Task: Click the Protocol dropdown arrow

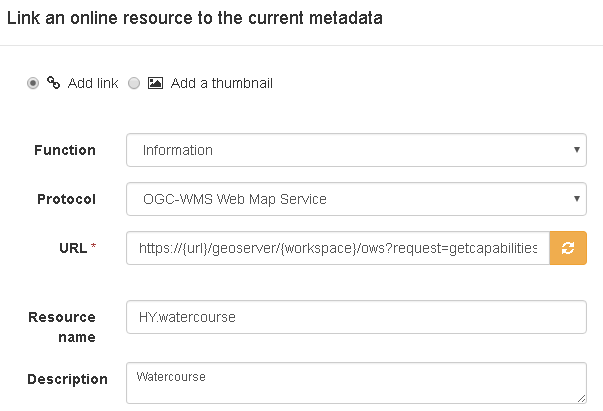Action: [576, 199]
